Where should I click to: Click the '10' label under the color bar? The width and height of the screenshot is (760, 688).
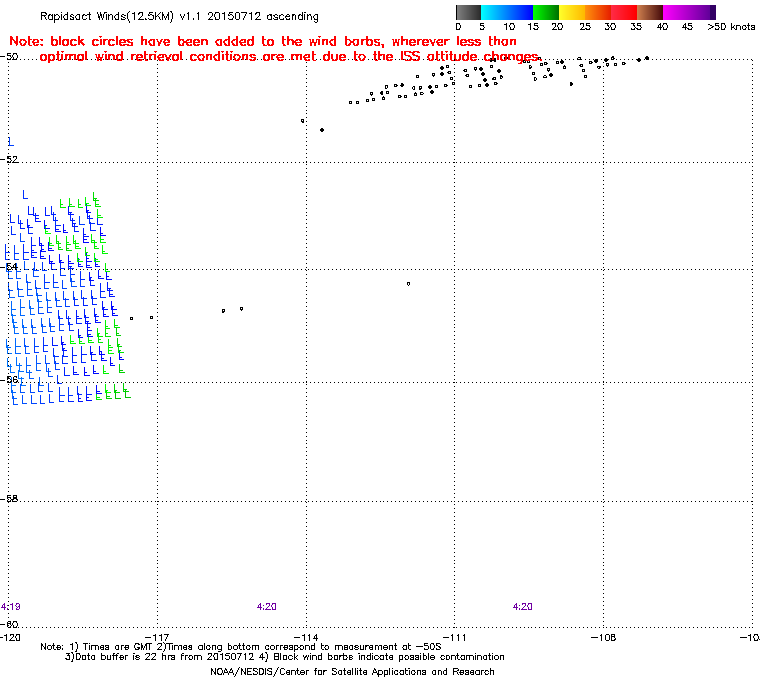509,27
